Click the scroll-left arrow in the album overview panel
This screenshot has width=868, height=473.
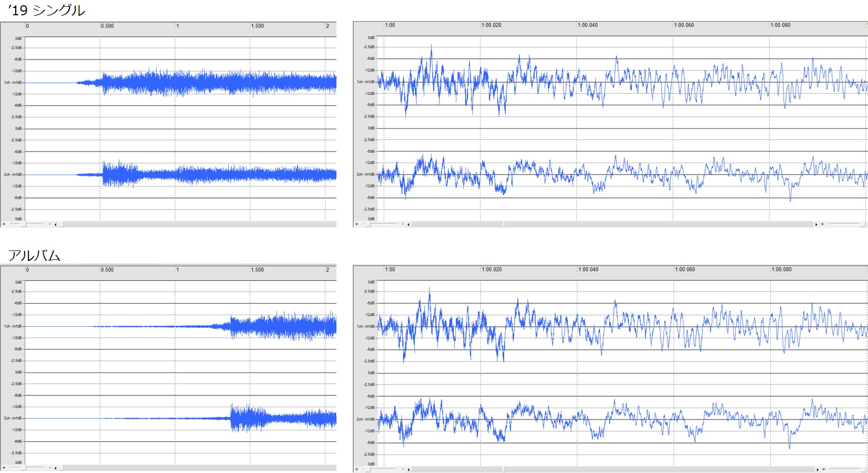[55, 468]
